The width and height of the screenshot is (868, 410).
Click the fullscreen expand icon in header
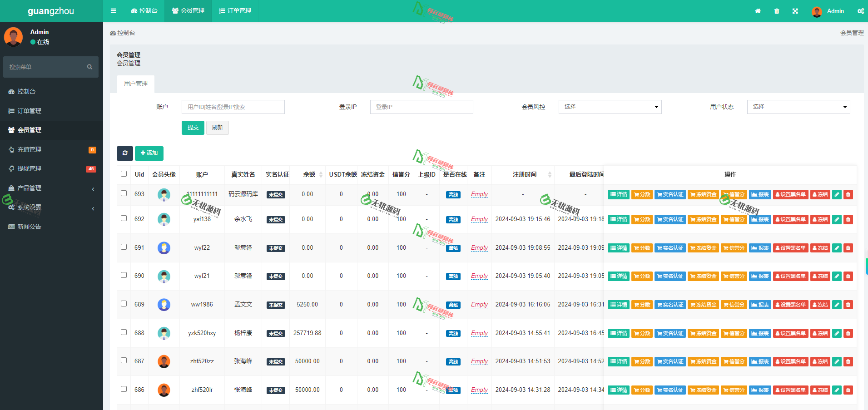795,11
